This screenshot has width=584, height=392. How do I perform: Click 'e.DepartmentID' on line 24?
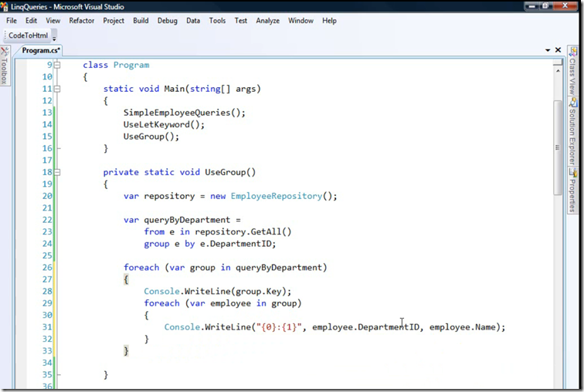pyautogui.click(x=236, y=244)
